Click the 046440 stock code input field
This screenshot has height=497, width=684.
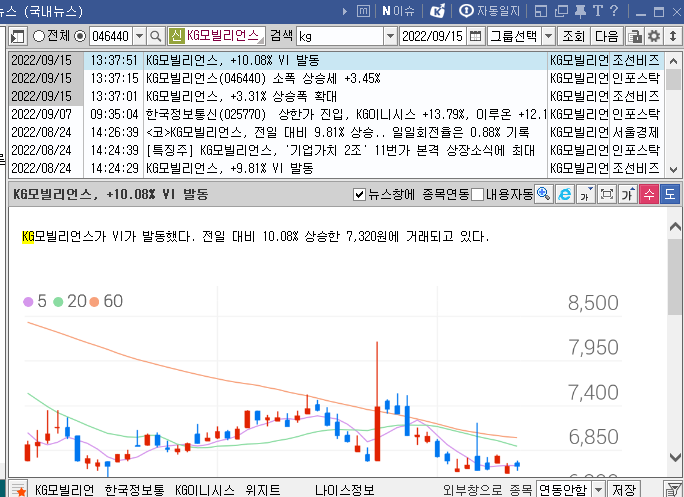click(x=111, y=36)
